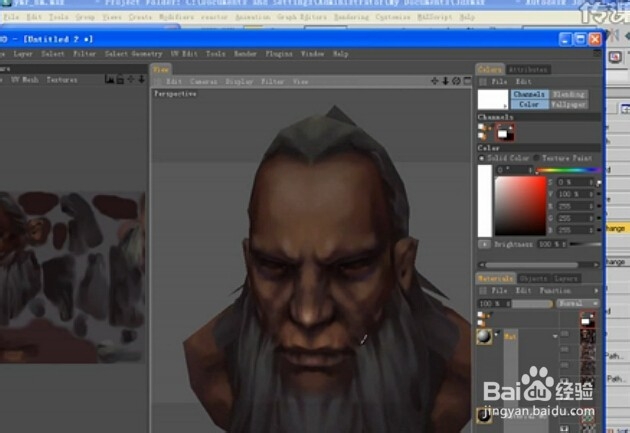Toggle the Blending button in Colors panel
The image size is (630, 433).
[568, 94]
